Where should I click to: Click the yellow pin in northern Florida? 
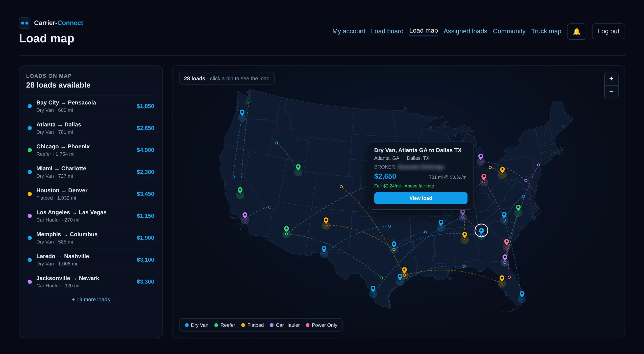point(502,278)
